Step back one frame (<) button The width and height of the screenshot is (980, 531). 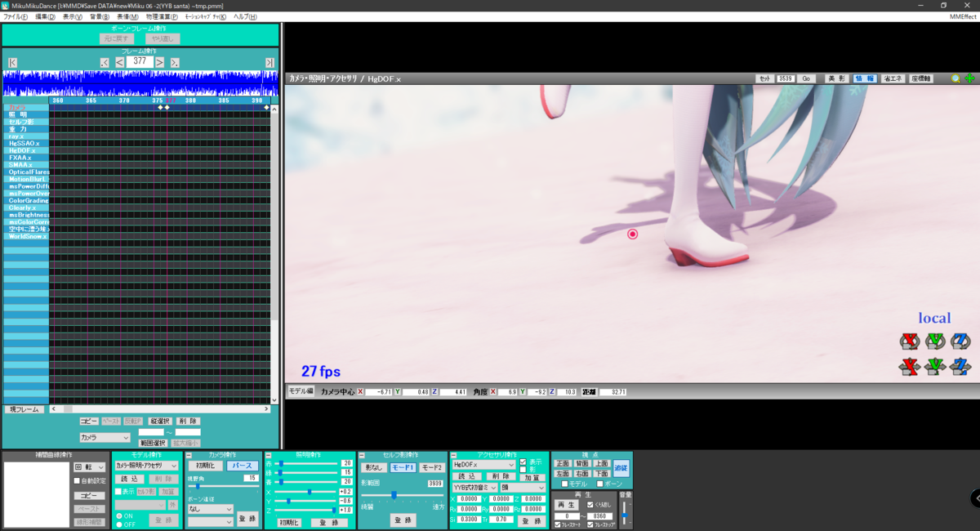[119, 62]
